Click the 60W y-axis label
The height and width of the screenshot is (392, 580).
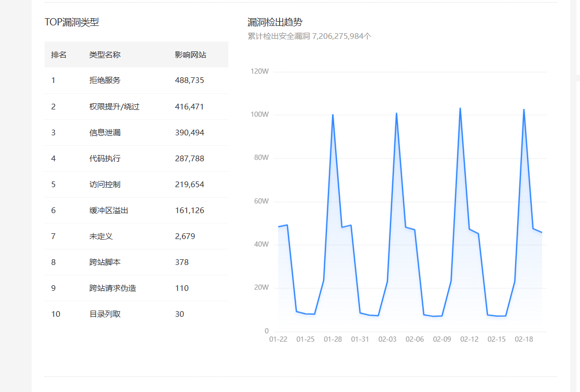(x=261, y=201)
